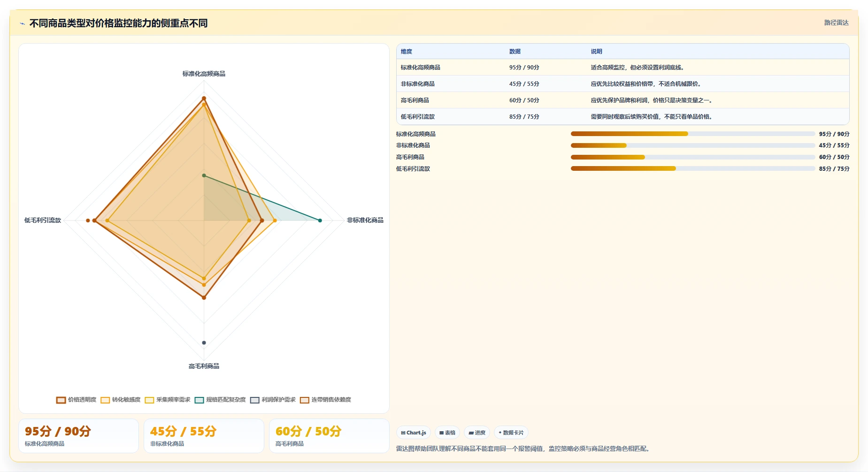
Task: Toggle the 利润保护需求 legend series
Action: 273,400
